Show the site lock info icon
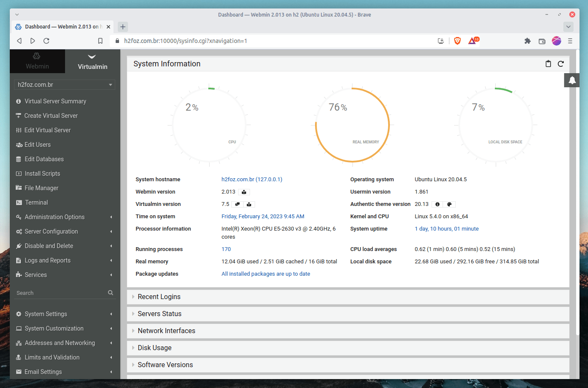 pos(117,41)
